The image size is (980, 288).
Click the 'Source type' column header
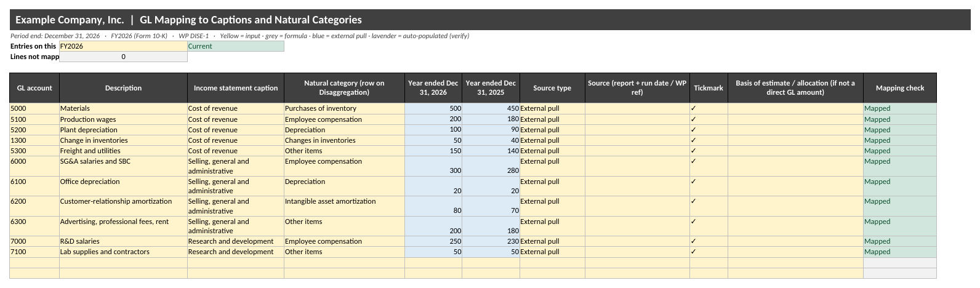coord(552,88)
